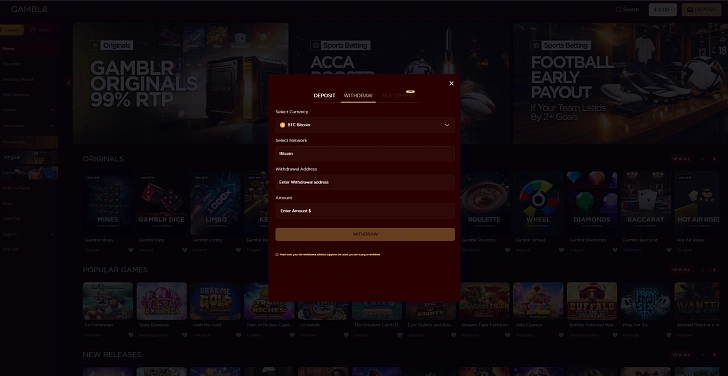Click the Bitcoin coin icon in currency selector
The image size is (728, 376).
click(282, 125)
